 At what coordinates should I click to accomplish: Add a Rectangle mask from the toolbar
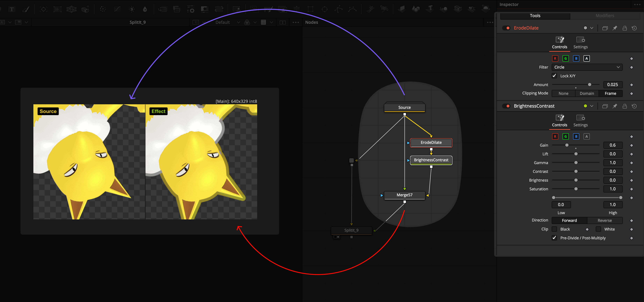(x=310, y=9)
